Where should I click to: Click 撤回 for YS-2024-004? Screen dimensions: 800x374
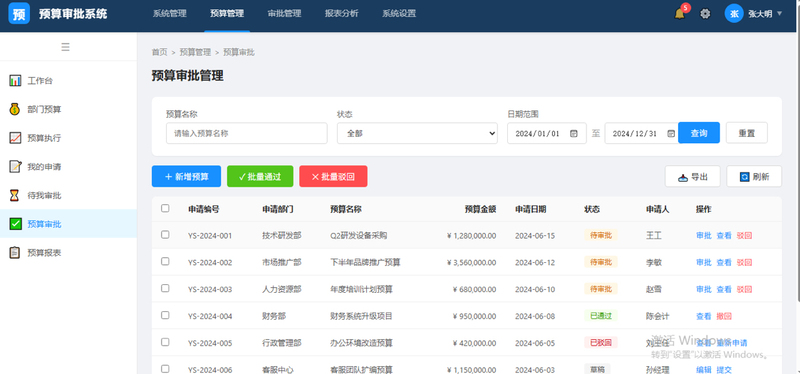pyautogui.click(x=724, y=316)
